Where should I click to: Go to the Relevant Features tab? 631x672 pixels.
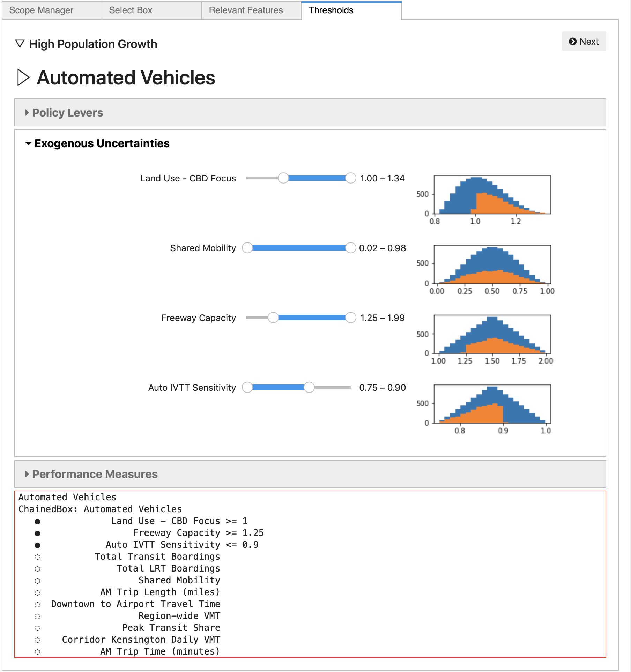coord(246,10)
